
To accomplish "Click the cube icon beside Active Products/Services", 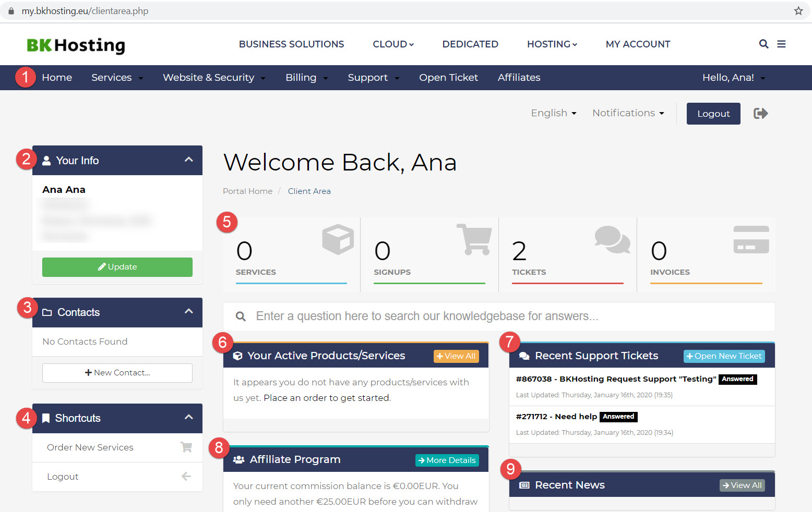I will 237,356.
